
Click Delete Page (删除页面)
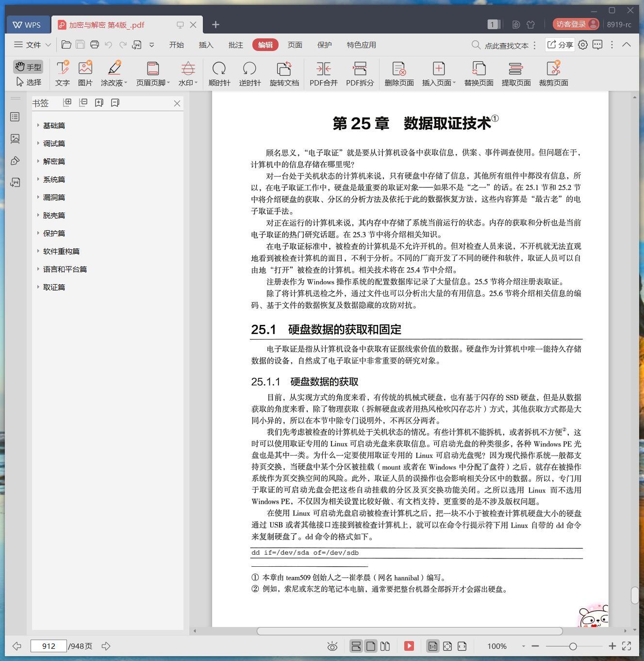(399, 74)
